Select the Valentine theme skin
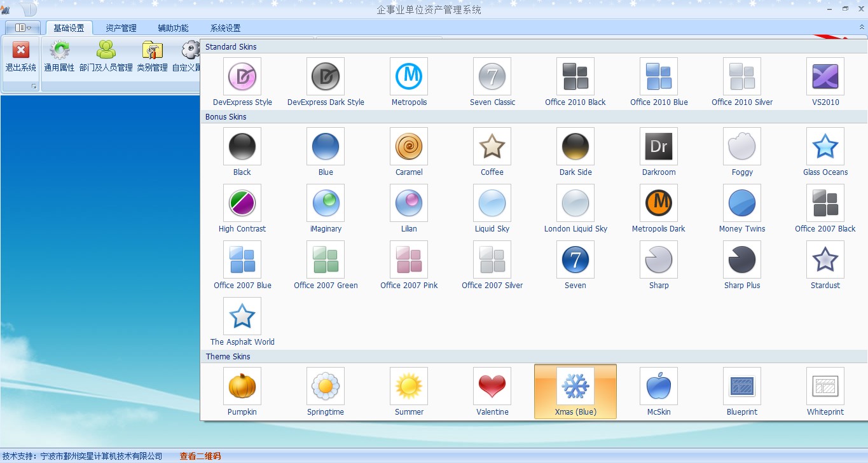This screenshot has height=463, width=868. pyautogui.click(x=492, y=392)
